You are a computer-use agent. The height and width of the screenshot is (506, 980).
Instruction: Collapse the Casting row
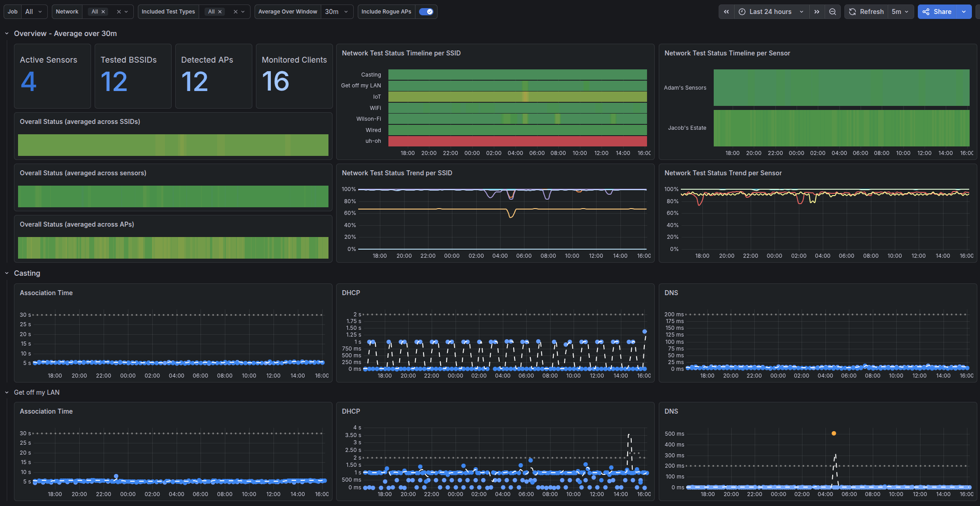pos(7,273)
